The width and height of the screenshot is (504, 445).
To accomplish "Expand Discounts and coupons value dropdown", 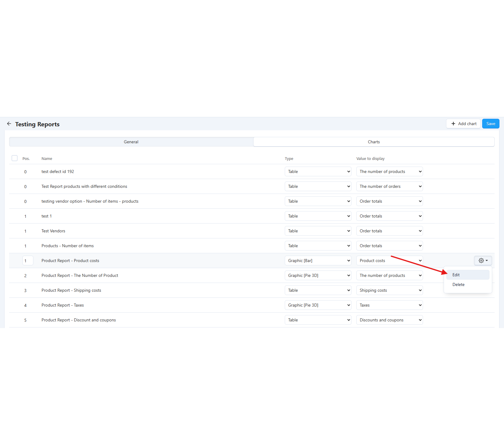I will pos(389,320).
